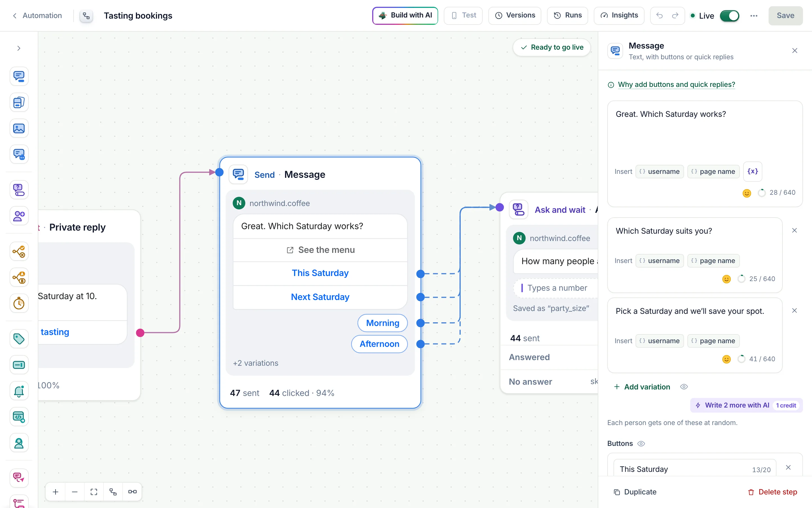The height and width of the screenshot is (508, 812).
Task: Open Build with AI
Action: point(405,16)
